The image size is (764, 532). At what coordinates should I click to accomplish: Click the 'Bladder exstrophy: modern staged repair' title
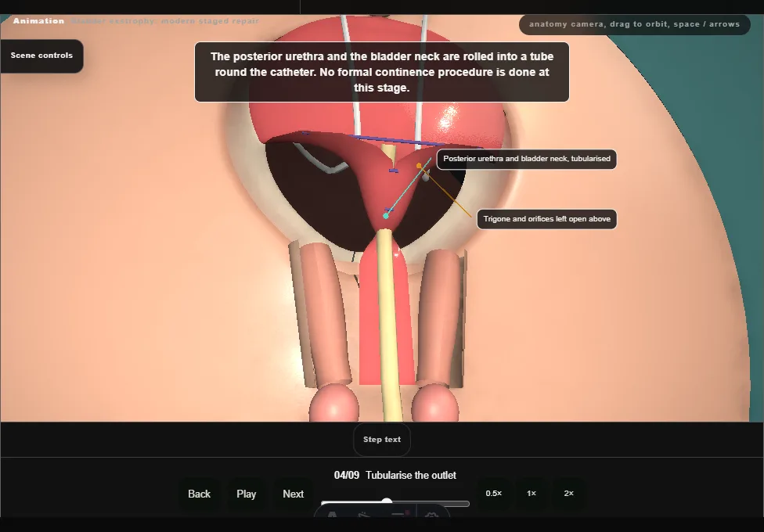point(165,21)
